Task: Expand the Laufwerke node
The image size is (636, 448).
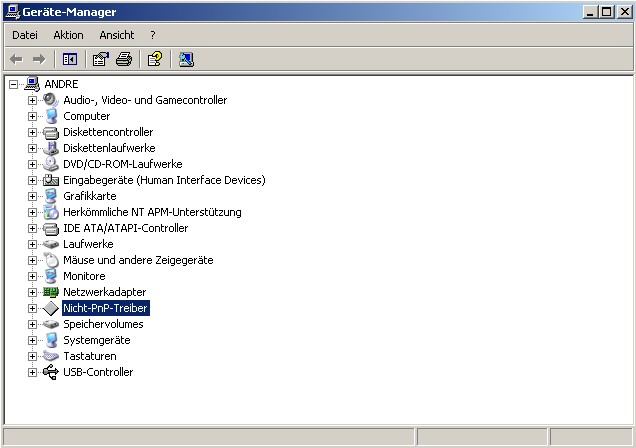Action: click(32, 244)
